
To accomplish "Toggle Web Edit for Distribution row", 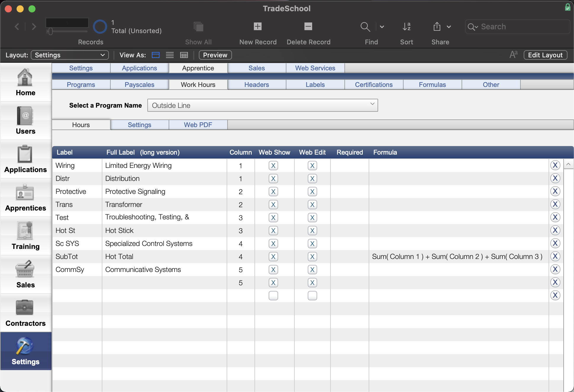I will (x=312, y=178).
